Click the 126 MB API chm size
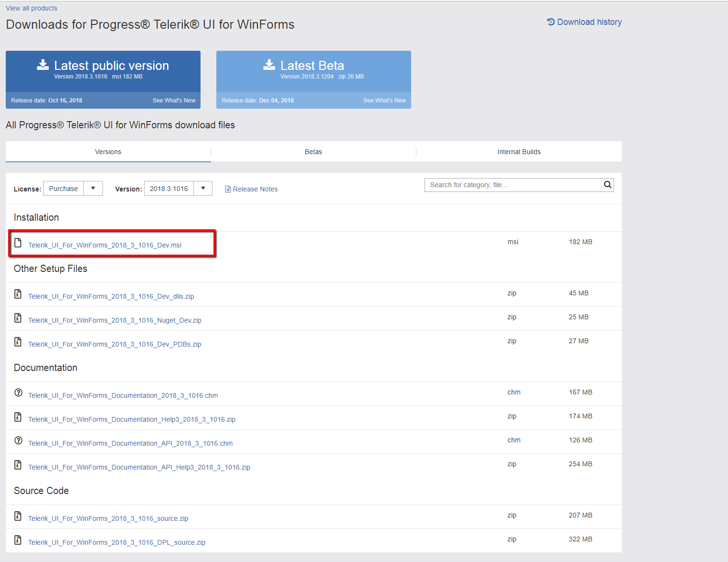 [581, 440]
